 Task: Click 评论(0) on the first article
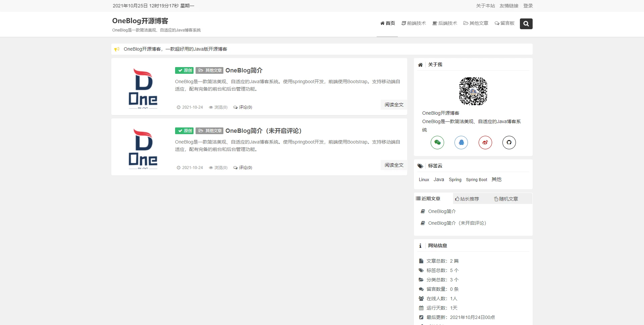(x=243, y=107)
